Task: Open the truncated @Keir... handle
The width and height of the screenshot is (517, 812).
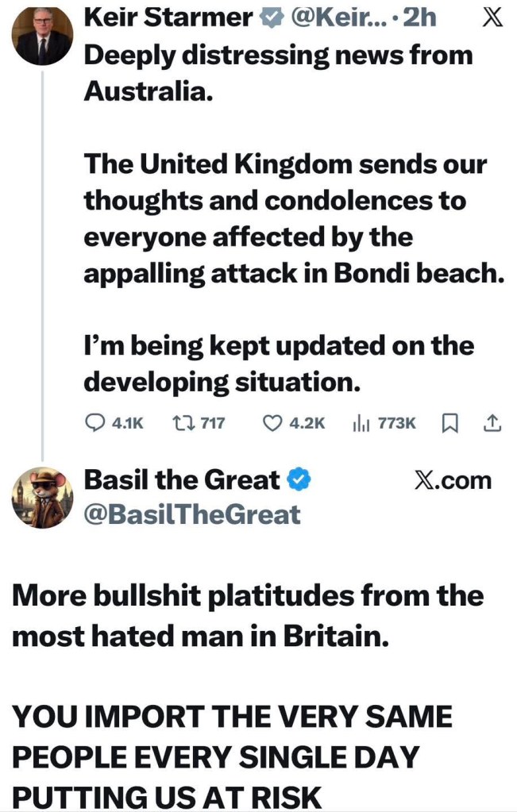Action: pos(340,18)
